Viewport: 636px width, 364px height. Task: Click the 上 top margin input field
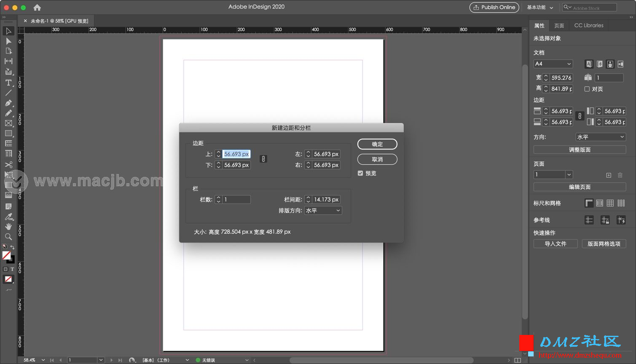[x=236, y=154]
